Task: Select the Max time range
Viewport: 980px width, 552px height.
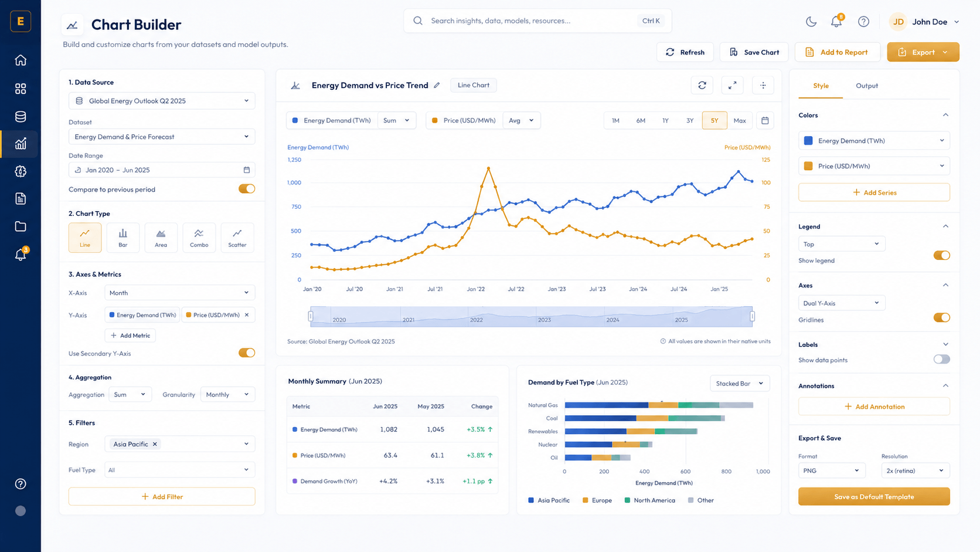Action: coord(740,120)
